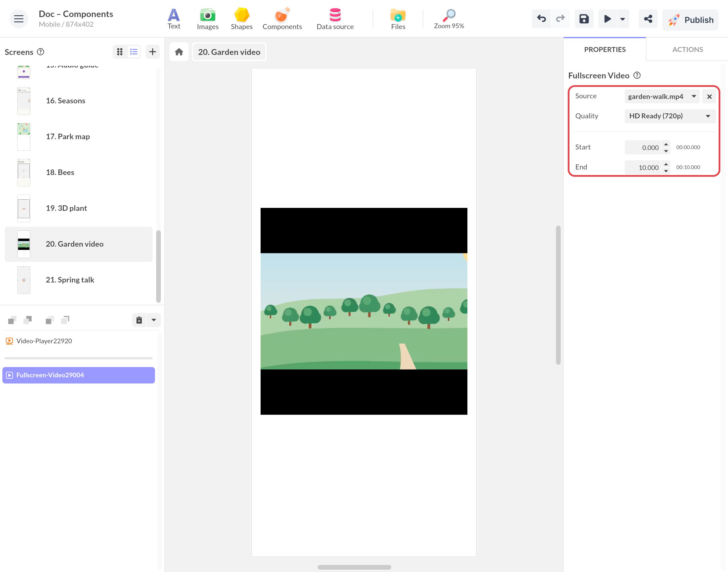Select the PROPERTIES tab
This screenshot has height=572, width=728.
pos(604,50)
